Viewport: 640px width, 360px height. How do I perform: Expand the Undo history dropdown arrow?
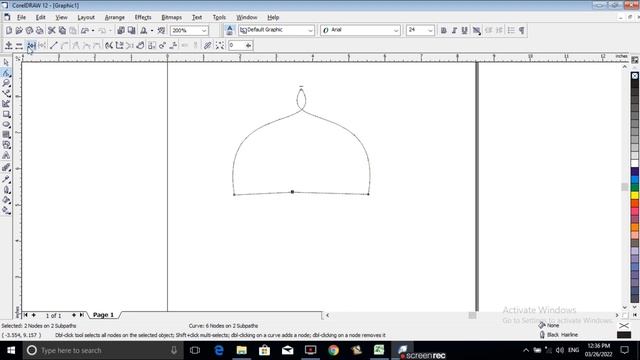[x=93, y=31]
